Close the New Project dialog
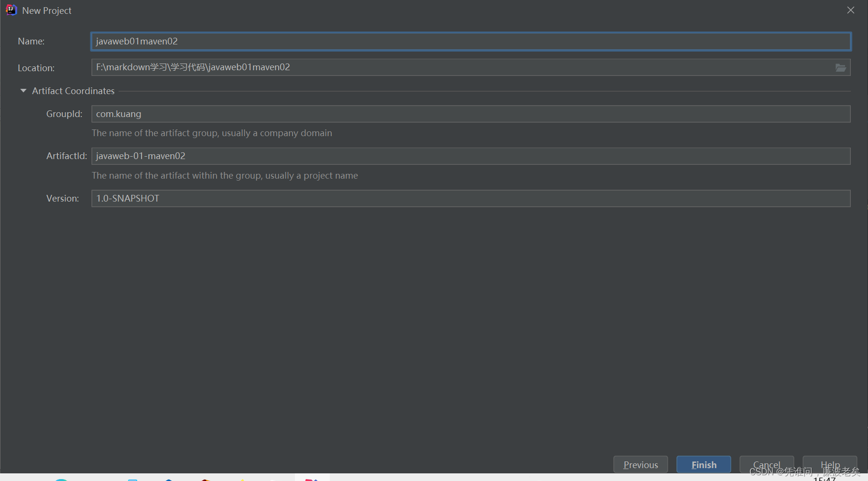Image resolution: width=868 pixels, height=481 pixels. [x=851, y=10]
